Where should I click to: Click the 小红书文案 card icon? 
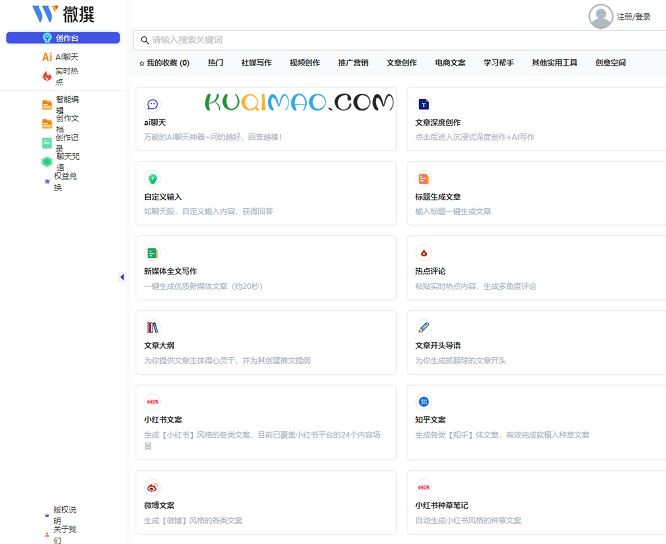152,402
